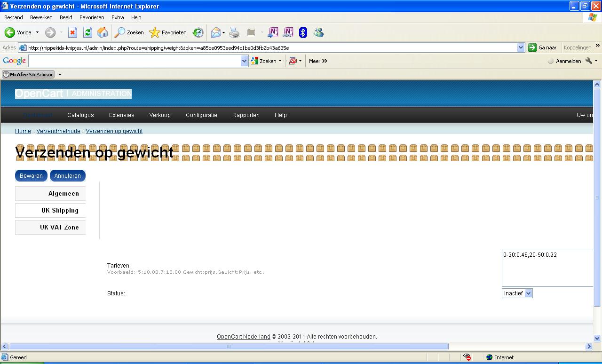Click the second OneNote icon
This screenshot has width=602, height=364.
pos(288,32)
